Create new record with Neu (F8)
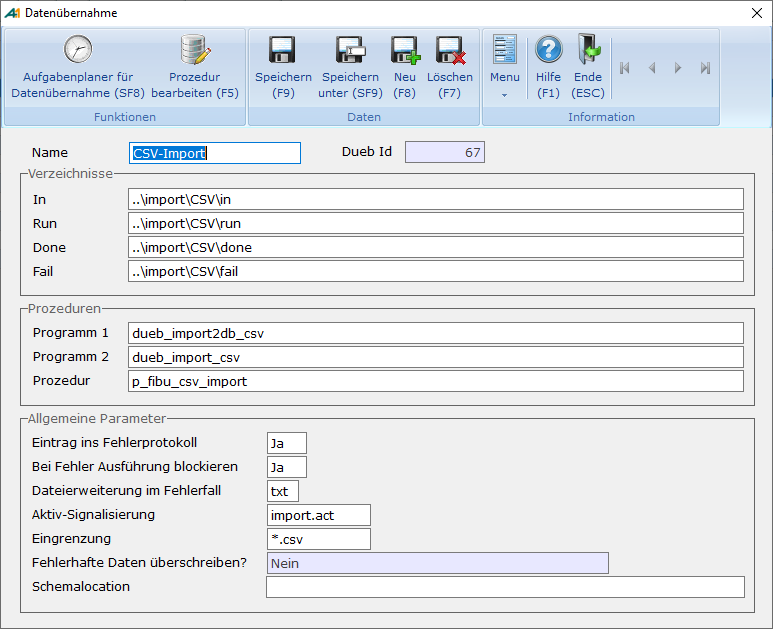The height and width of the screenshot is (629, 773). point(405,50)
